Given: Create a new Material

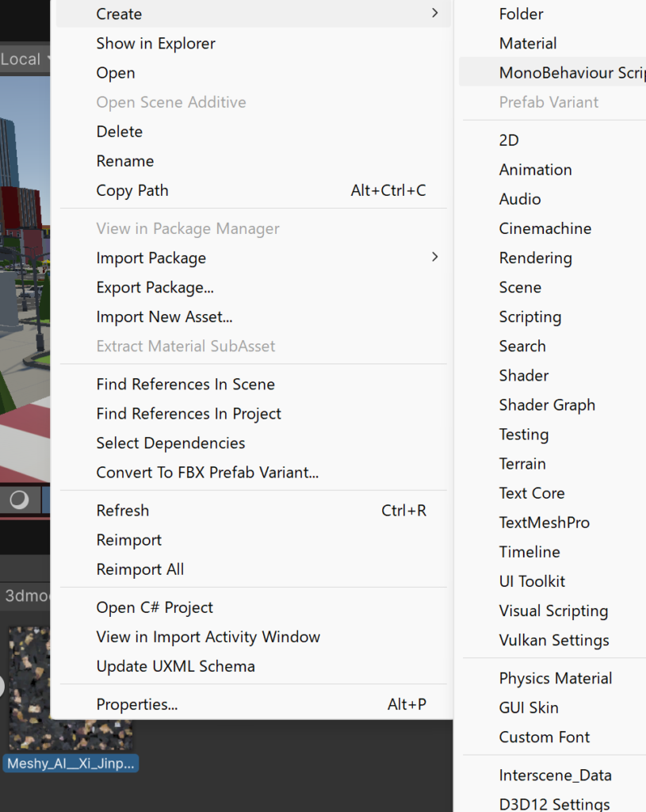Looking at the screenshot, I should pyautogui.click(x=528, y=44).
